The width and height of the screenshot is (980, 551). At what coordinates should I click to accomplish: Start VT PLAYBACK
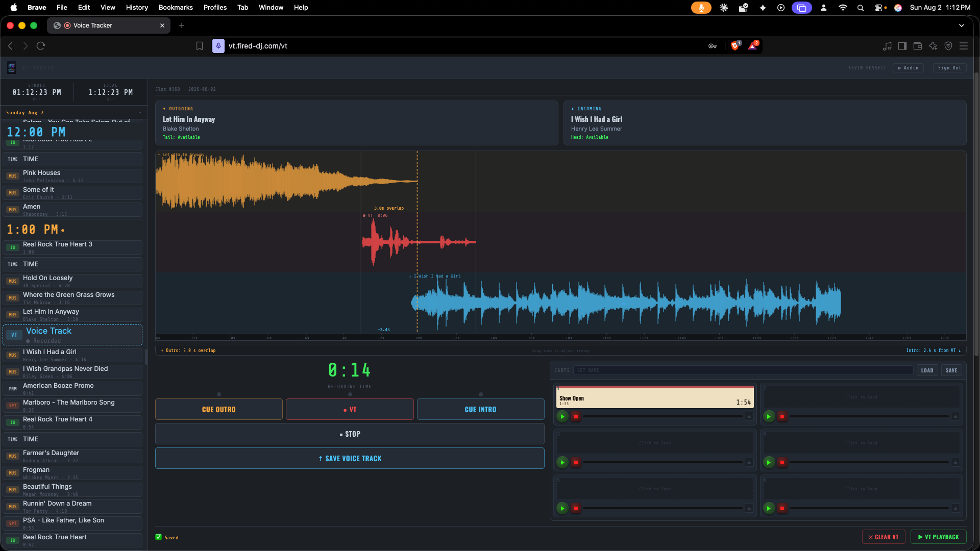point(938,537)
